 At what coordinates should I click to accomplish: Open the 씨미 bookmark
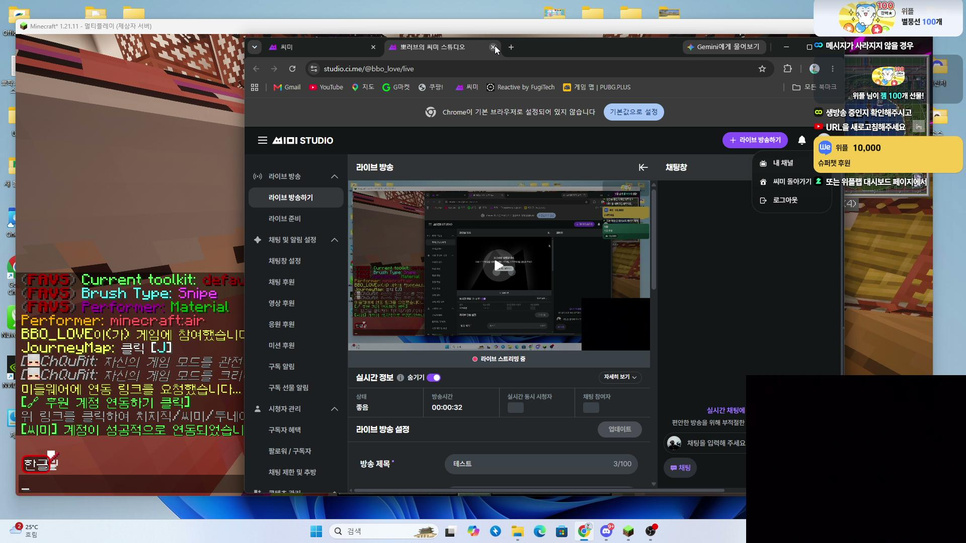466,88
